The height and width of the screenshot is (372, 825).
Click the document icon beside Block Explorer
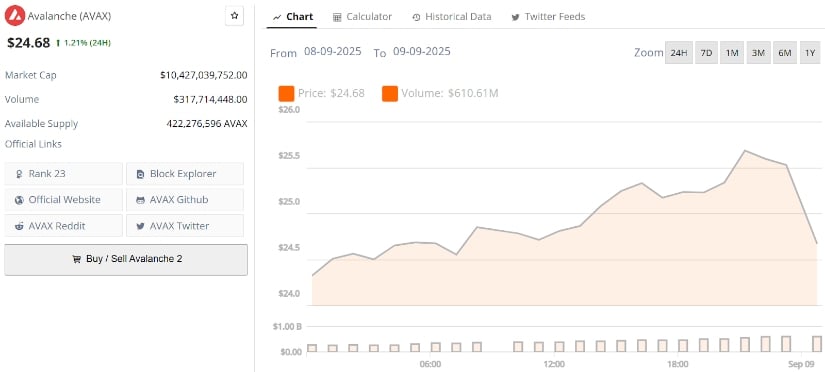140,174
